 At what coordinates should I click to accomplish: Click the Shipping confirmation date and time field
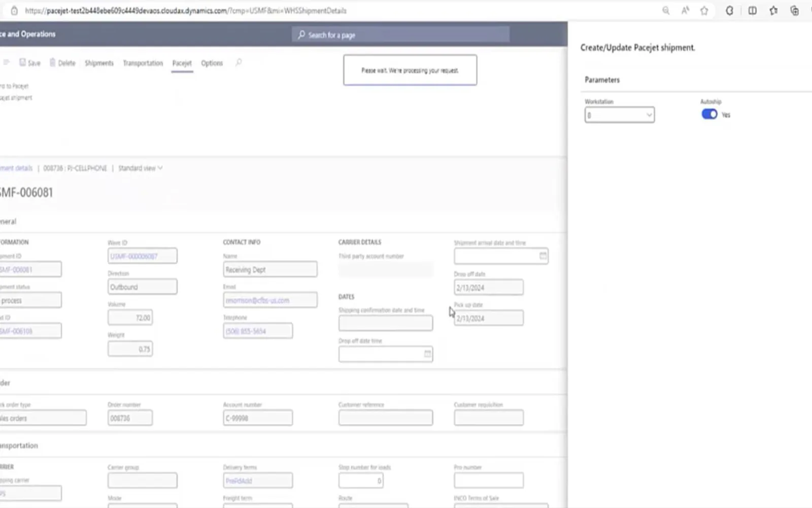[x=386, y=323]
